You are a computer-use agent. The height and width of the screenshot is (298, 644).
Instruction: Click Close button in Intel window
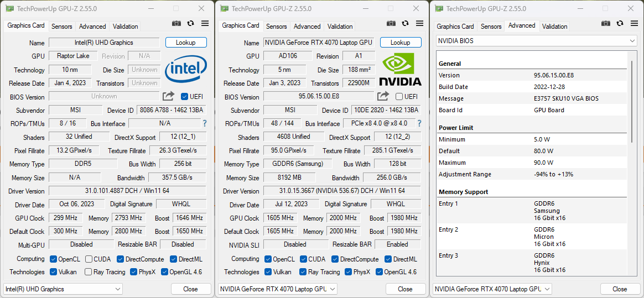coord(191,289)
